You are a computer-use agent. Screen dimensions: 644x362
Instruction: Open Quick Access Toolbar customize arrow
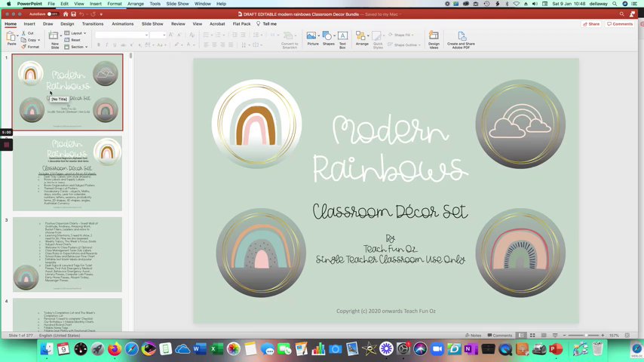(x=101, y=14)
